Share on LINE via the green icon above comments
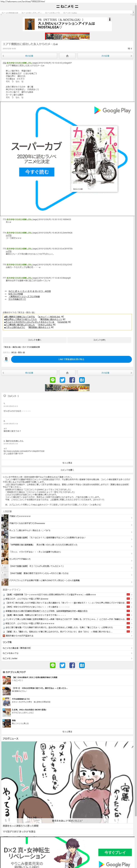The image size is (137, 868). click(x=53, y=380)
